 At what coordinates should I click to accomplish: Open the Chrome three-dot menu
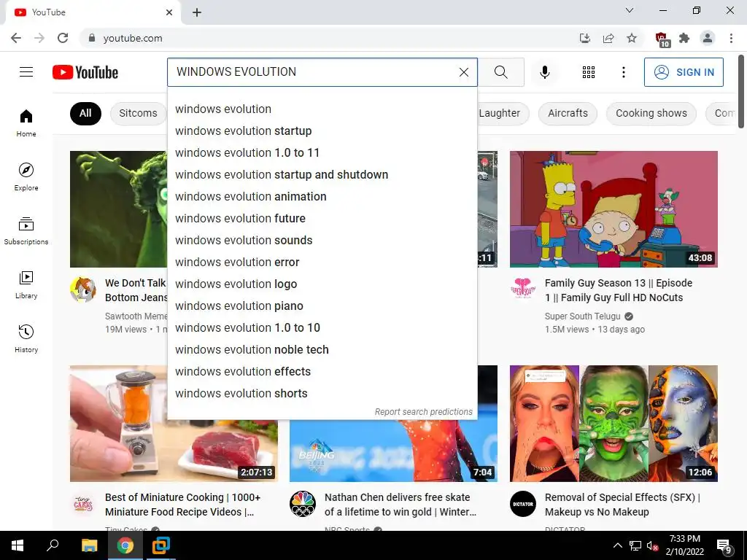[x=731, y=38]
